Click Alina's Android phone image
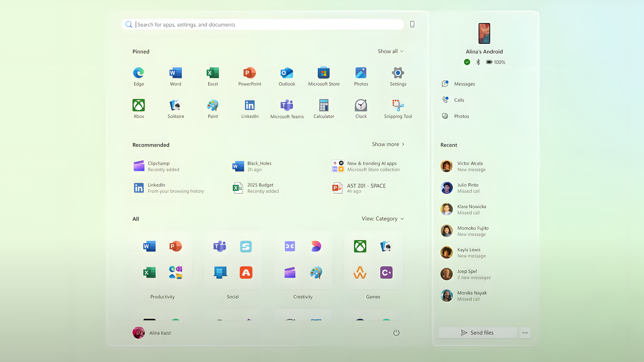 point(484,33)
